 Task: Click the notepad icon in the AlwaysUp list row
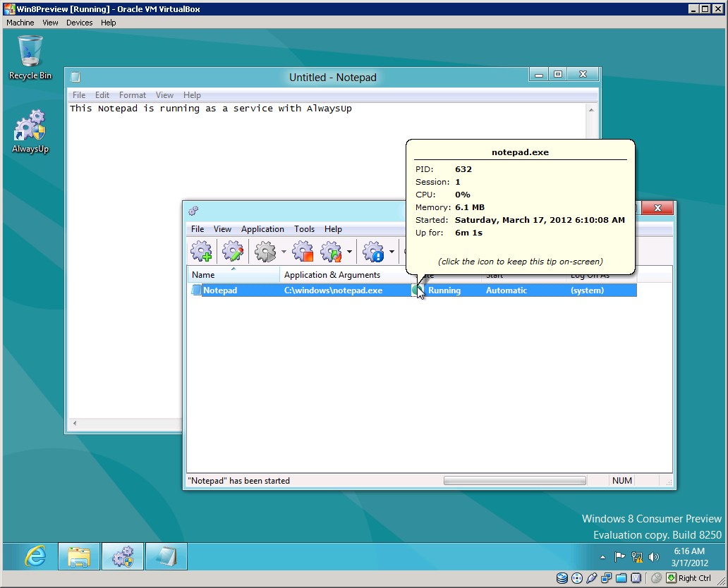point(196,290)
